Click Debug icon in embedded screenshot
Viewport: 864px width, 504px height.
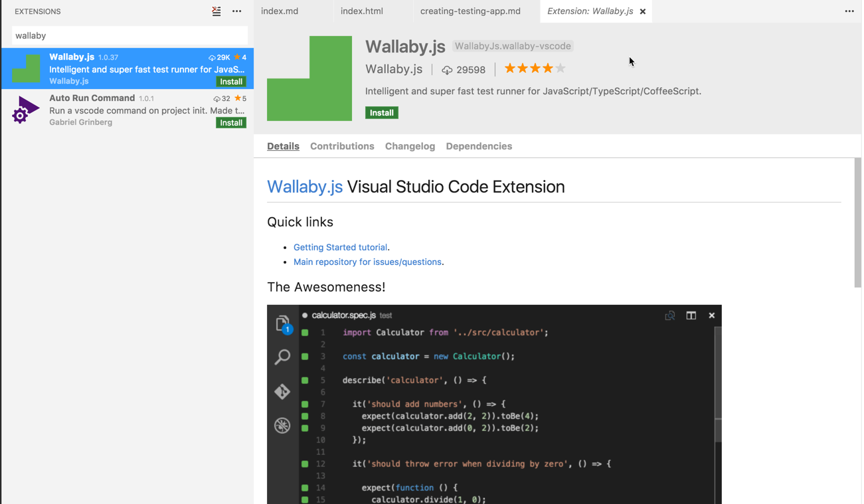[x=282, y=426]
